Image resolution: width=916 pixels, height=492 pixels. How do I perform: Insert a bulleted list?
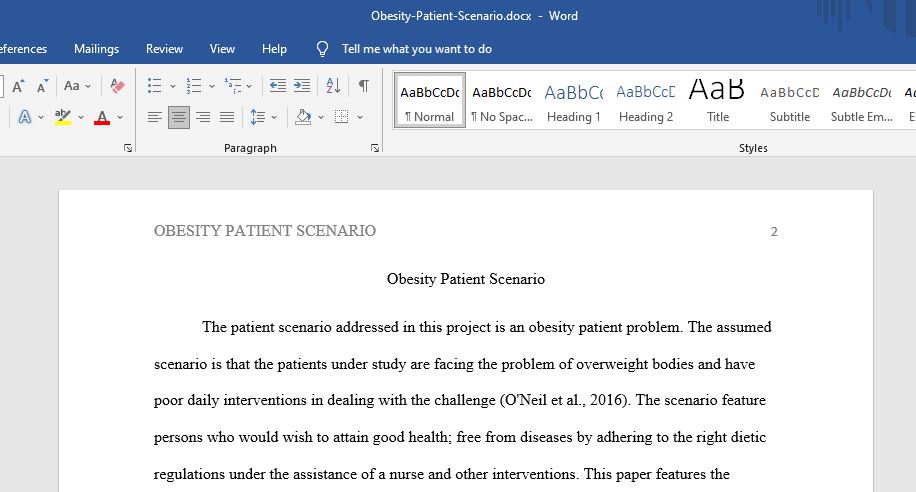[x=154, y=86]
